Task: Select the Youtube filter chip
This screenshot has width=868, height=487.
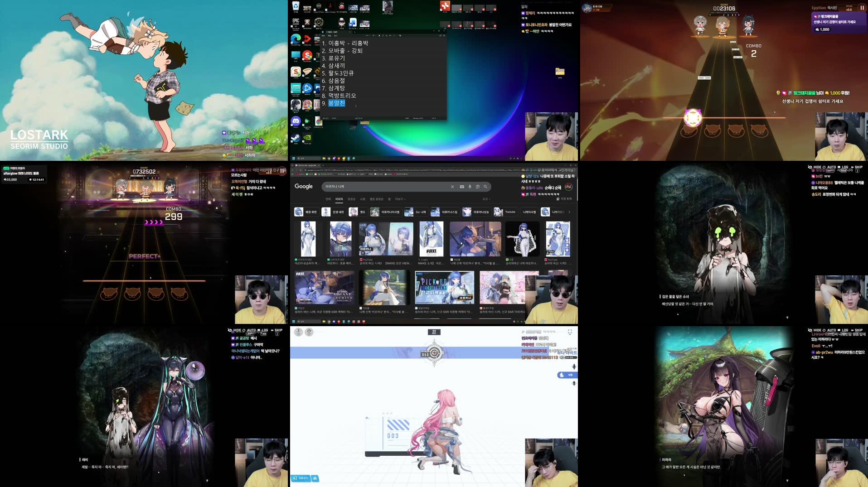Action: tap(505, 212)
